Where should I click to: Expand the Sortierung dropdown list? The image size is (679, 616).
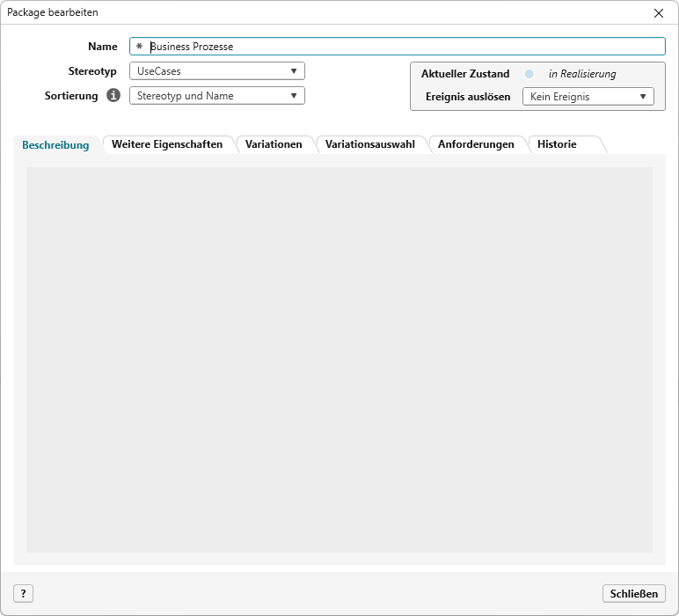tap(216, 96)
